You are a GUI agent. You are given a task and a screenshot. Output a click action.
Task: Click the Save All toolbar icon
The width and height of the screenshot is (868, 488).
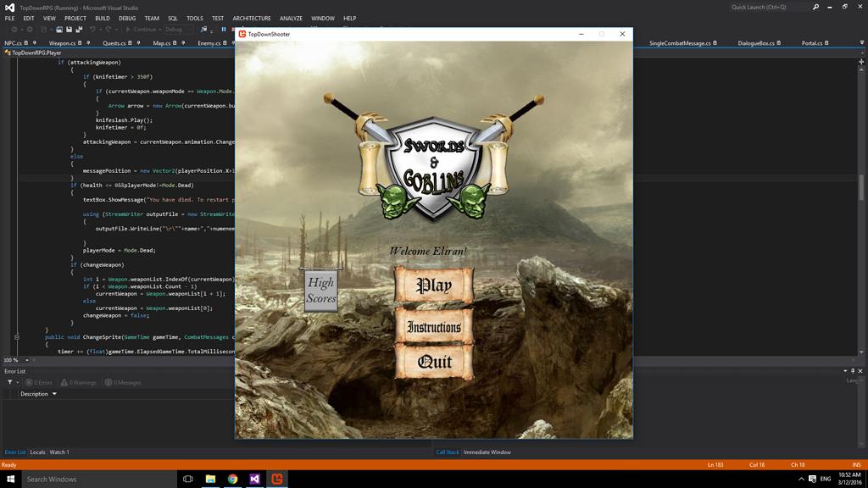(79, 30)
